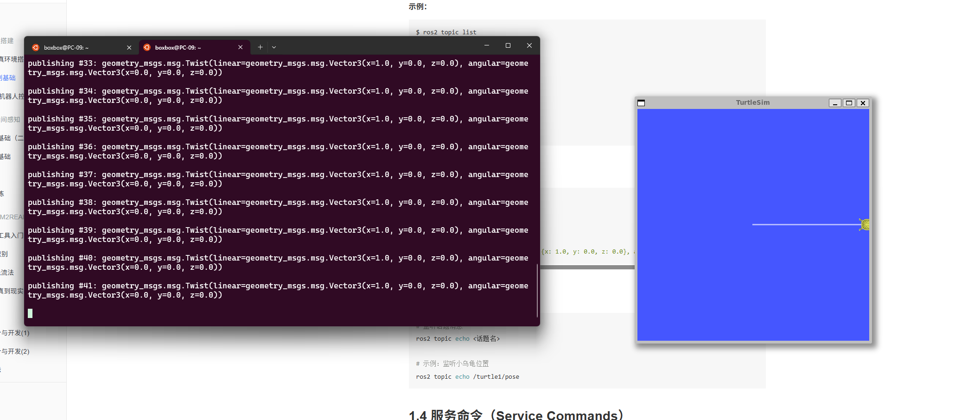
Task: Click Ubuntu icon on inactive terminal tab
Action: pos(36,47)
